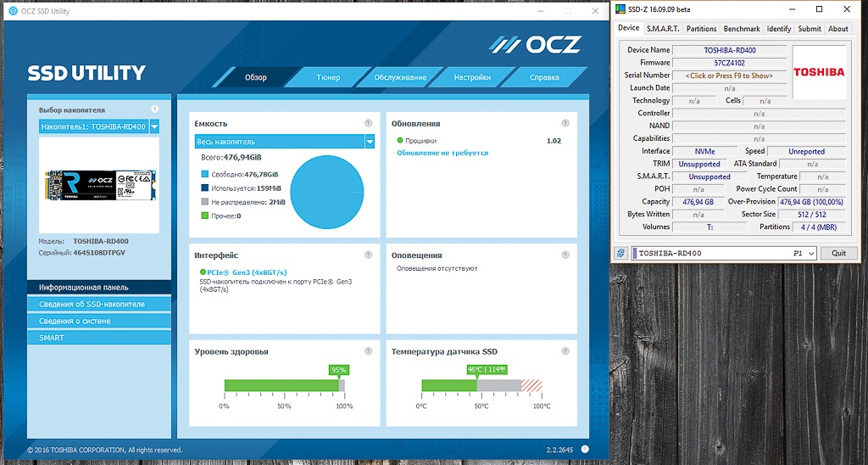Open SMART sidebar item
This screenshot has height=465, width=868.
click(x=99, y=338)
